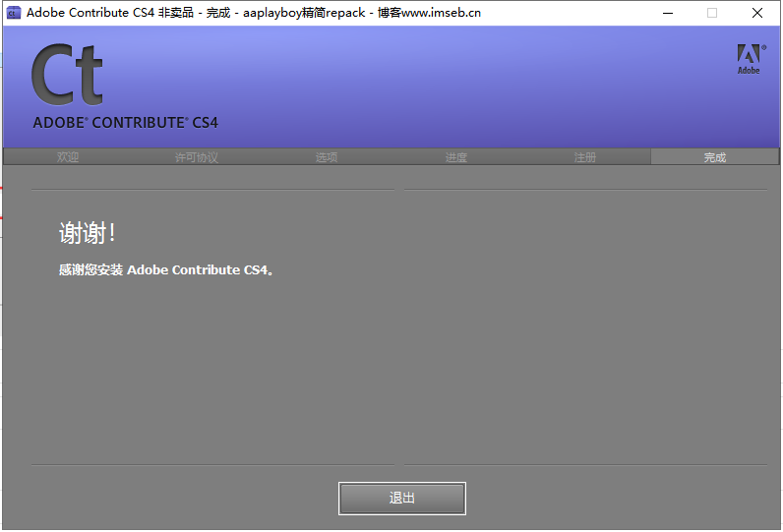Image resolution: width=783 pixels, height=532 pixels.
Task: Click the 感谢您安装 Adobe Contribute CS4 message
Action: [165, 269]
